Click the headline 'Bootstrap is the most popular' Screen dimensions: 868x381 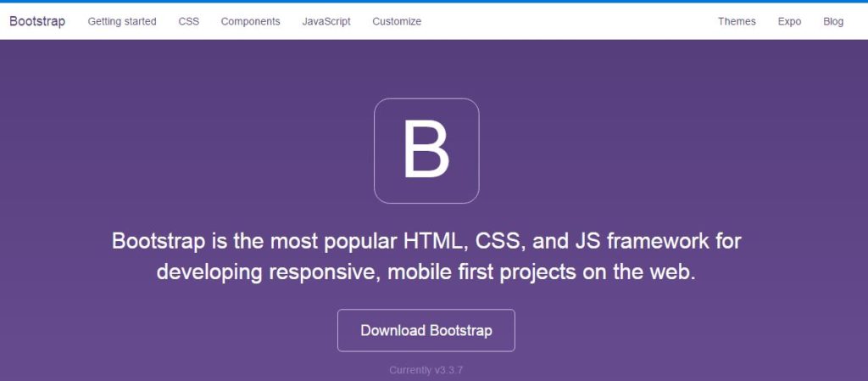coord(426,256)
